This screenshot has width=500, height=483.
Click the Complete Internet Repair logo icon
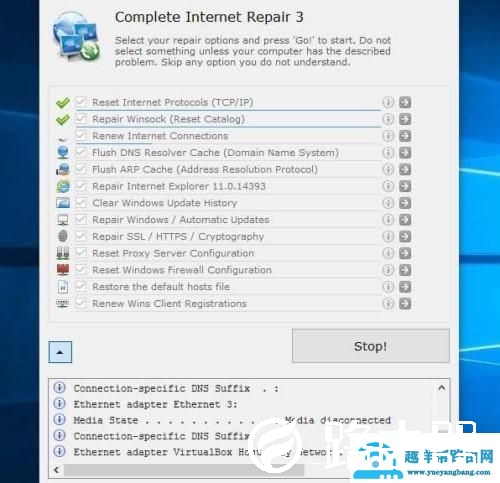pos(77,36)
